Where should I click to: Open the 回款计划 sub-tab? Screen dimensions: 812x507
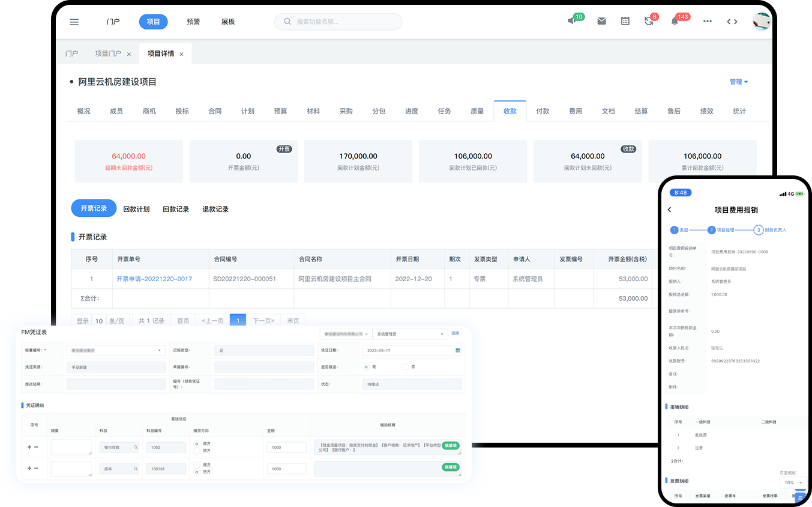pos(136,209)
